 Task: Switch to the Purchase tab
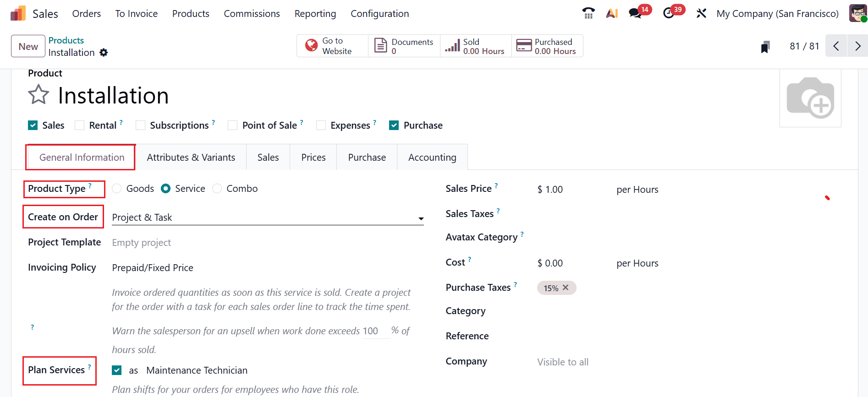coord(367,158)
